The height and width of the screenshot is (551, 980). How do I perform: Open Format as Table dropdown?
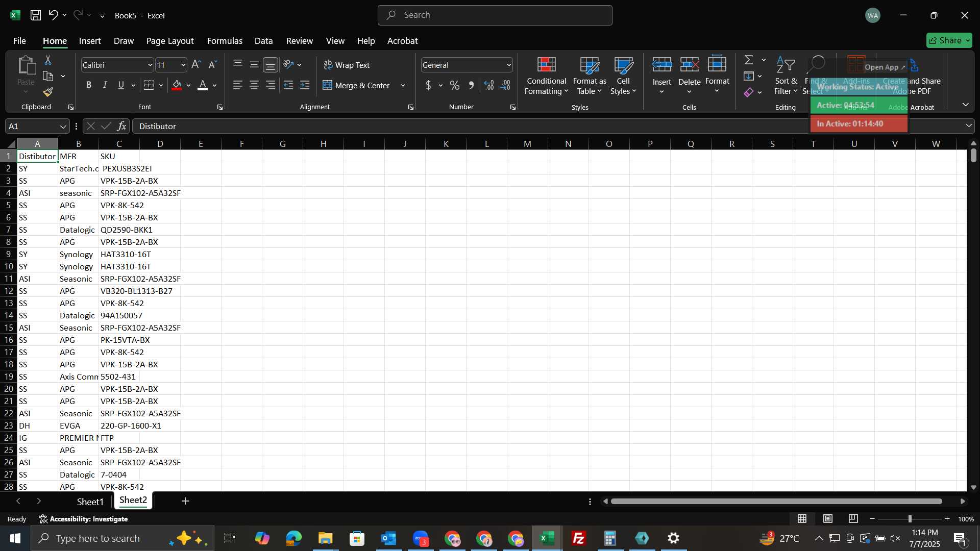[590, 76]
